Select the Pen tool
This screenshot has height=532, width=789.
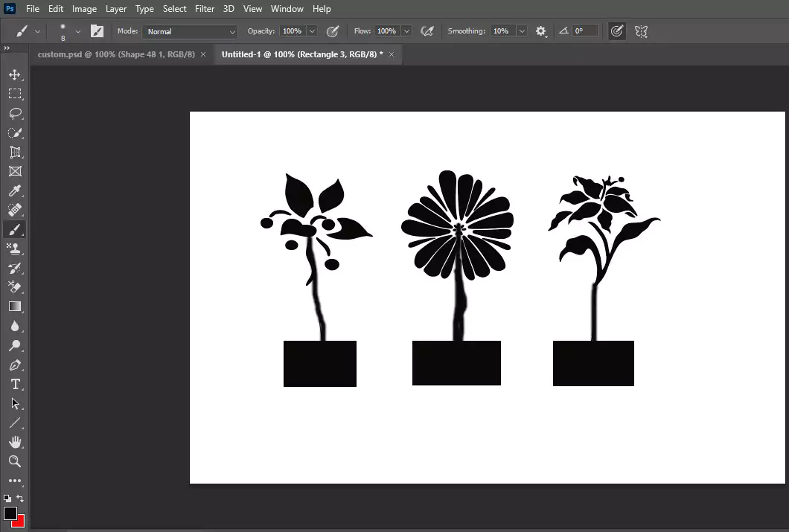pos(15,365)
